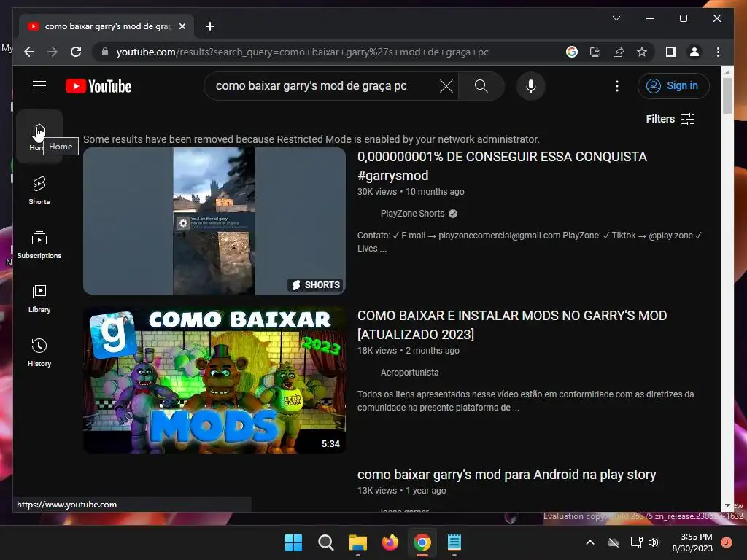This screenshot has height=560, width=747.
Task: Open YouTube settings three-dot menu
Action: [x=617, y=86]
